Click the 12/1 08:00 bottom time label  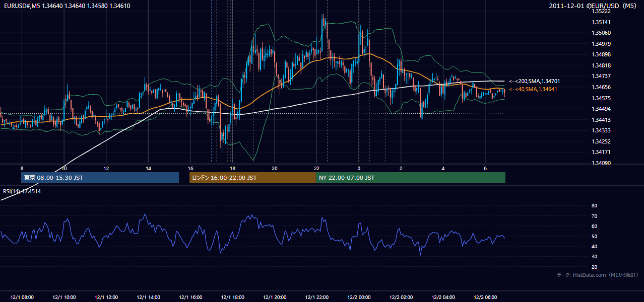tap(22, 297)
